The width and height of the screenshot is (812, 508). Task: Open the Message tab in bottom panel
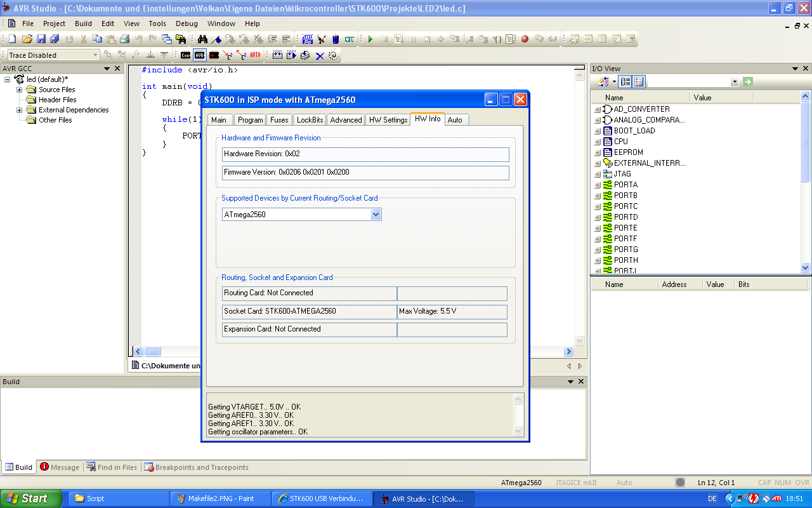pos(60,467)
